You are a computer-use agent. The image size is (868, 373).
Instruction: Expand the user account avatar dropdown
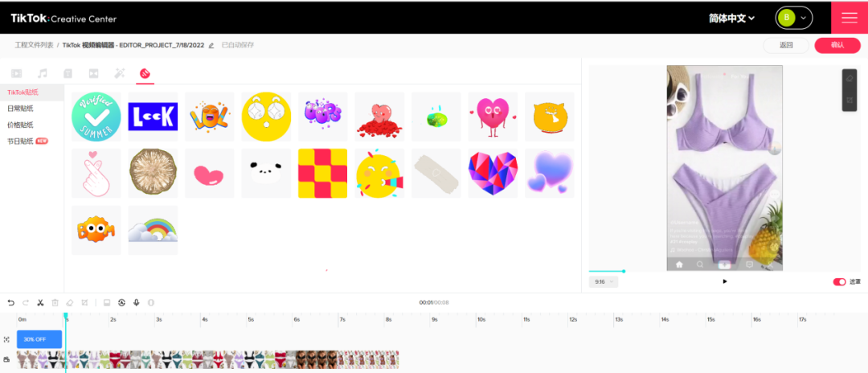pos(793,18)
